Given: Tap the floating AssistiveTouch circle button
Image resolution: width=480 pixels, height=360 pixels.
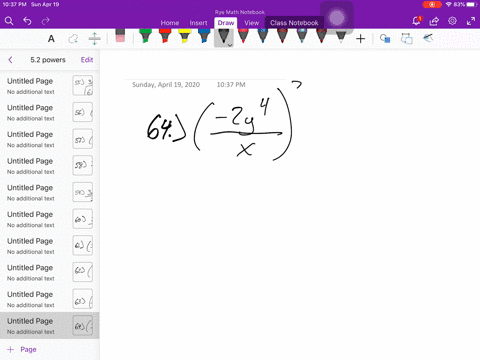Looking at the screenshot, I should click(337, 18).
